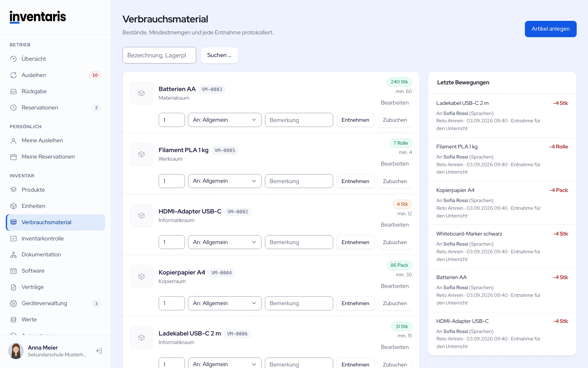The image size is (588, 368).
Task: Focus the Bezeichnung search field
Action: click(159, 55)
